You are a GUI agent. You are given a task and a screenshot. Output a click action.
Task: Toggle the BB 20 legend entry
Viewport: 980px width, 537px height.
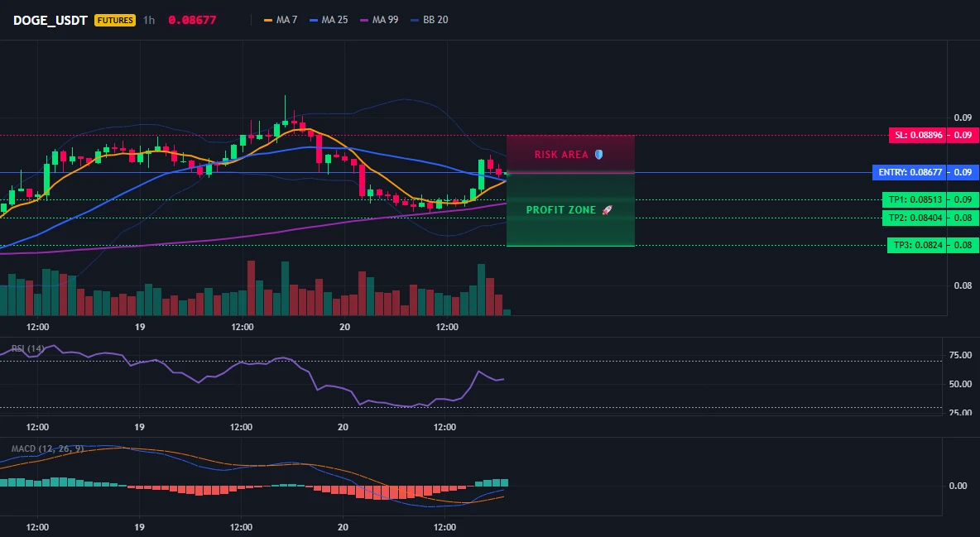(x=430, y=20)
